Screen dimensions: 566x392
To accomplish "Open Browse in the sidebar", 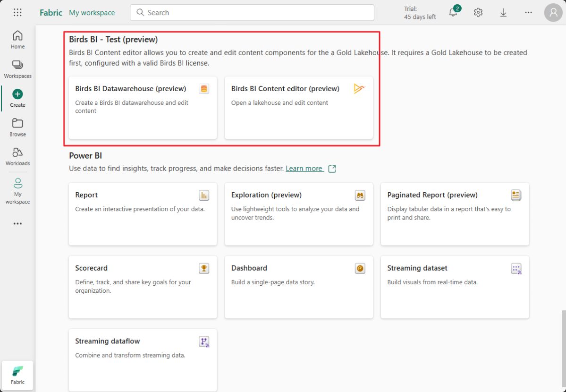I will point(17,128).
